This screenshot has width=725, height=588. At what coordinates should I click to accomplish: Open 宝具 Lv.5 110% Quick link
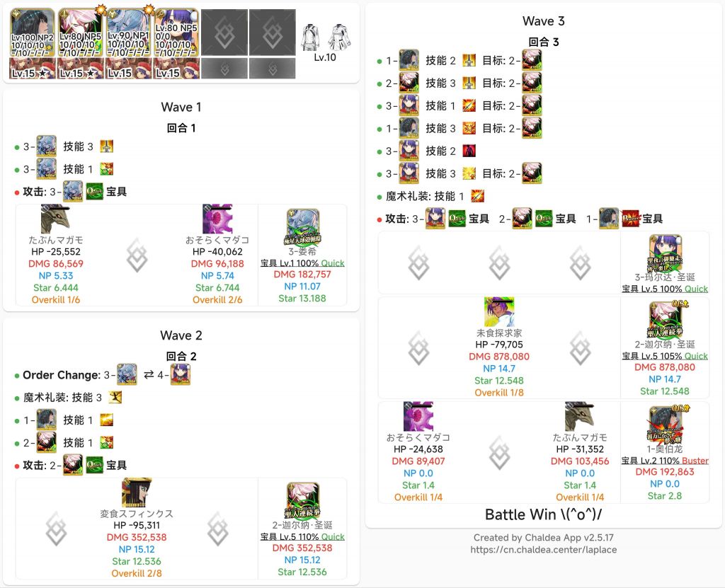(x=302, y=536)
